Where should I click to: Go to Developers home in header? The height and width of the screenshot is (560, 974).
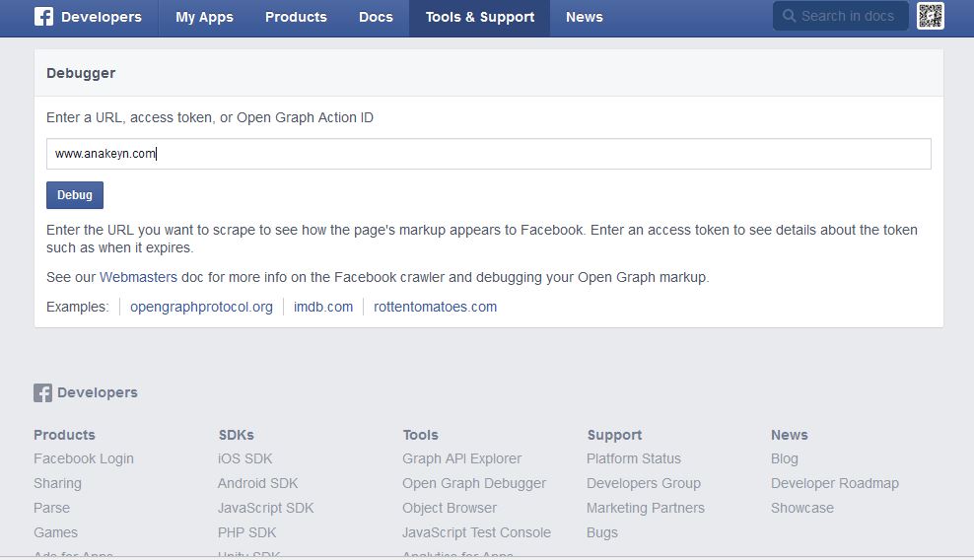[102, 18]
